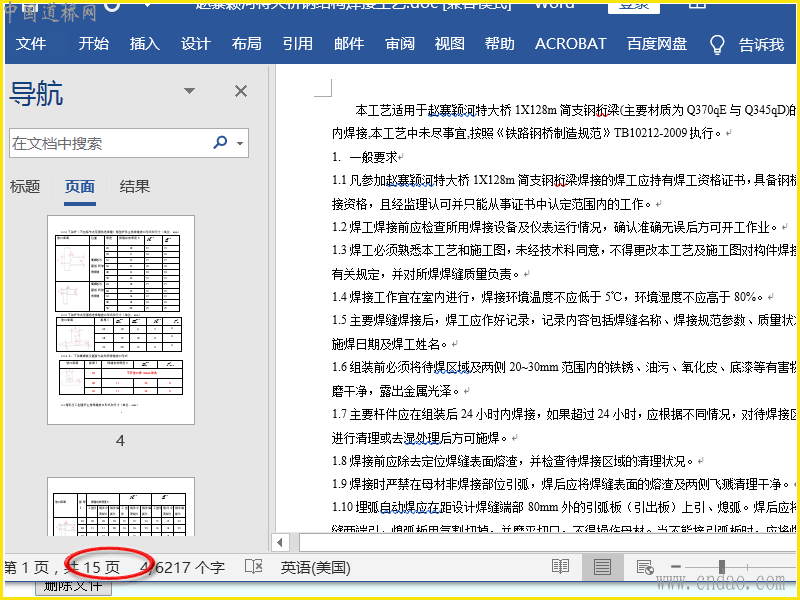The image size is (800, 600).
Task: Click the proofing errors book icon
Action: tap(254, 566)
